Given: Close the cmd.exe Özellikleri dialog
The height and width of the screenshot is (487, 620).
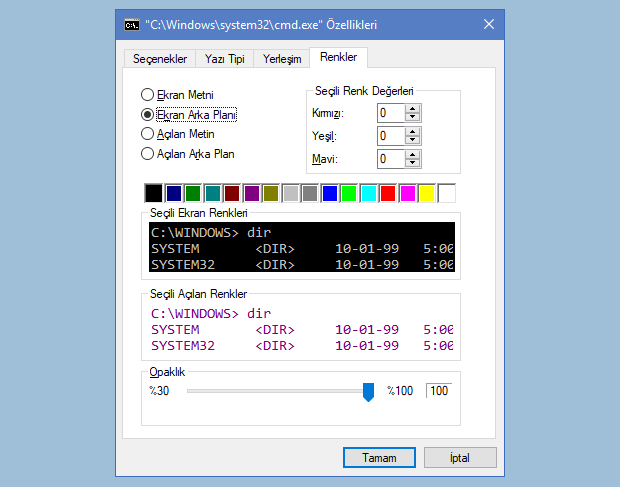Looking at the screenshot, I should (489, 25).
